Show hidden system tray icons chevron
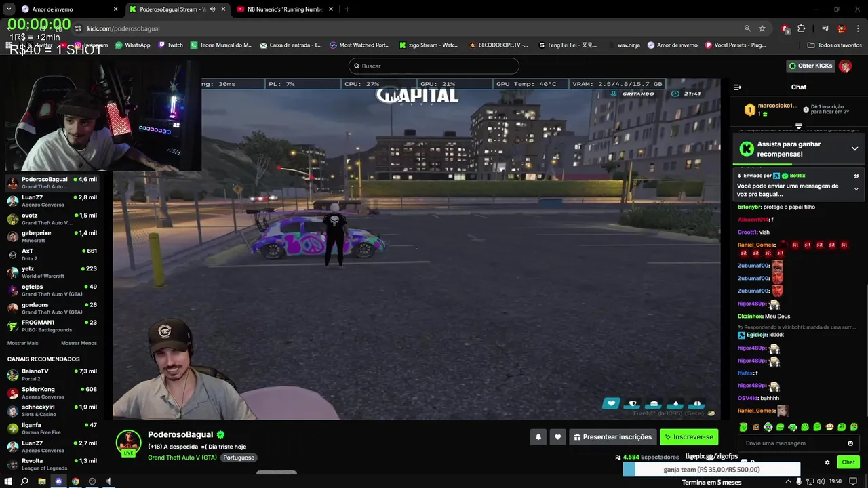 (x=788, y=481)
